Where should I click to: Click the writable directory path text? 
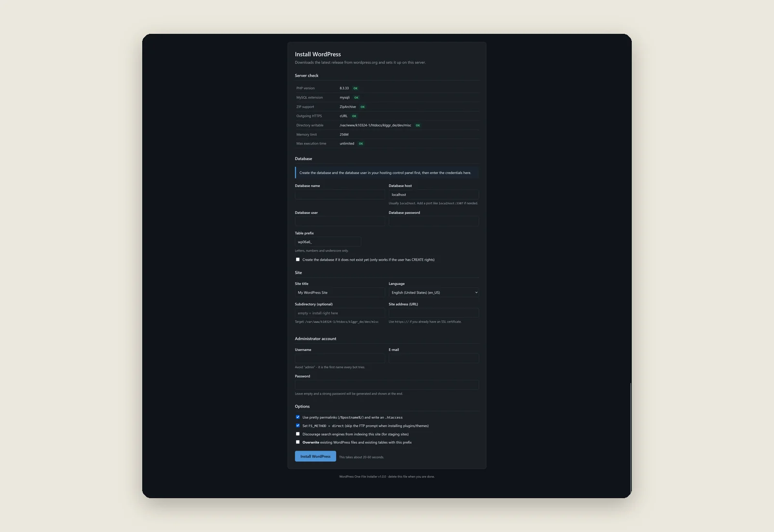click(x=375, y=125)
